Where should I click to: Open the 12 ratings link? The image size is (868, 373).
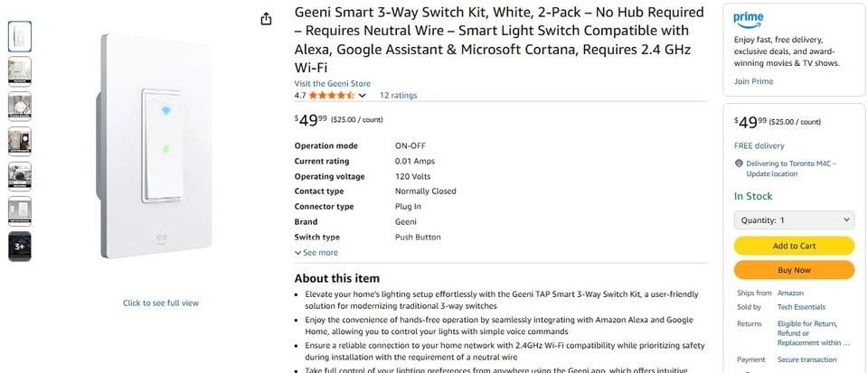(398, 95)
